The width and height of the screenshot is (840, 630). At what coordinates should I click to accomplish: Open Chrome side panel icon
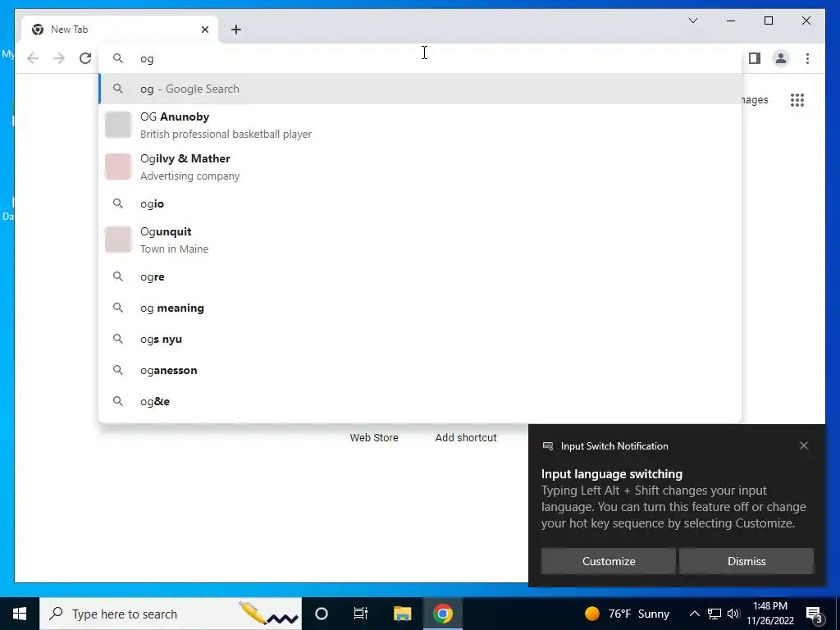[x=755, y=58]
